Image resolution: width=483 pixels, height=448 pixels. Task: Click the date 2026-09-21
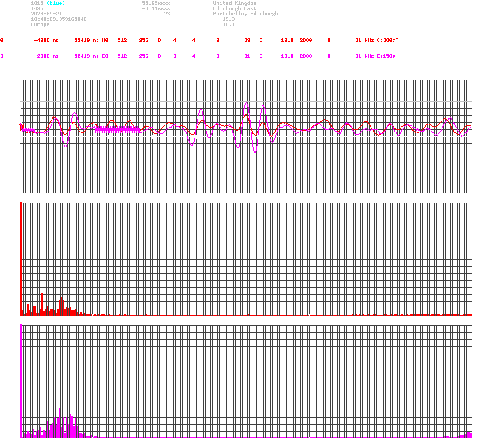point(46,14)
